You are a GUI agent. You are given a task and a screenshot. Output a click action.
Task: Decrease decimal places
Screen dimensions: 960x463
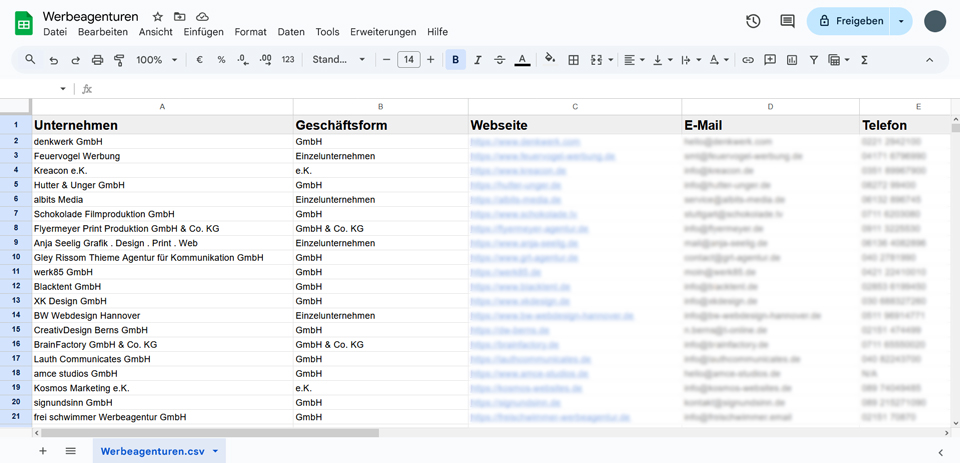click(243, 60)
